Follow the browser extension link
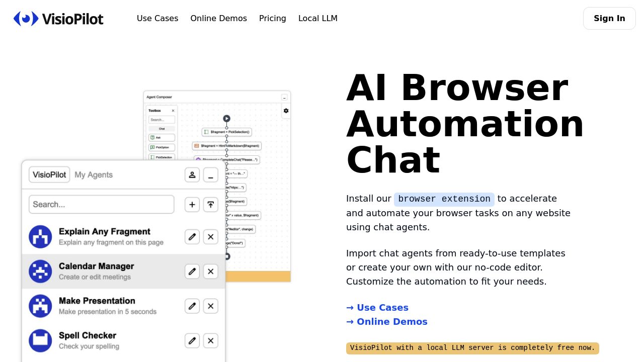Image resolution: width=644 pixels, height=362 pixels. [444, 199]
